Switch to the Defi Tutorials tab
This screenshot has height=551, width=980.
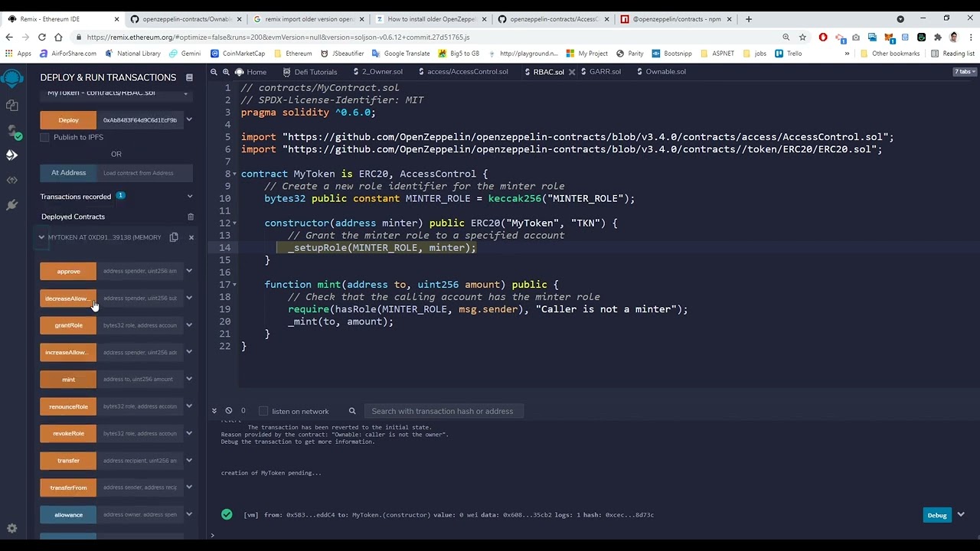tap(310, 72)
